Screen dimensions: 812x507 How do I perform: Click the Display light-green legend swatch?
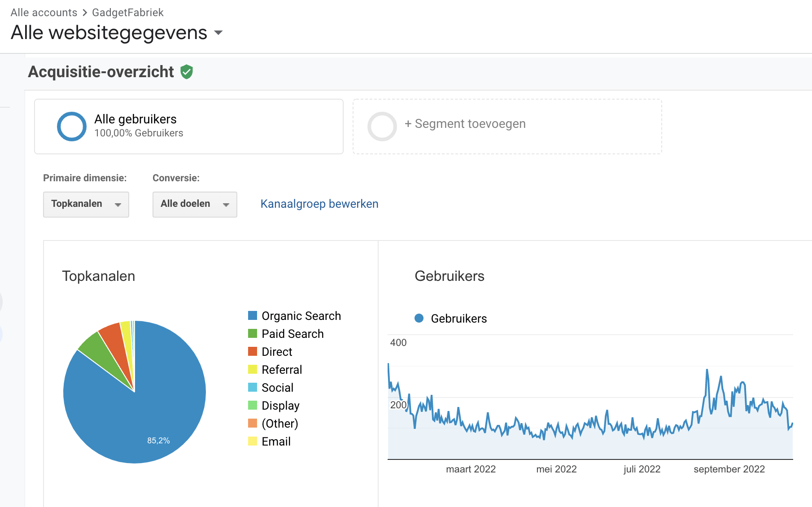coord(253,405)
